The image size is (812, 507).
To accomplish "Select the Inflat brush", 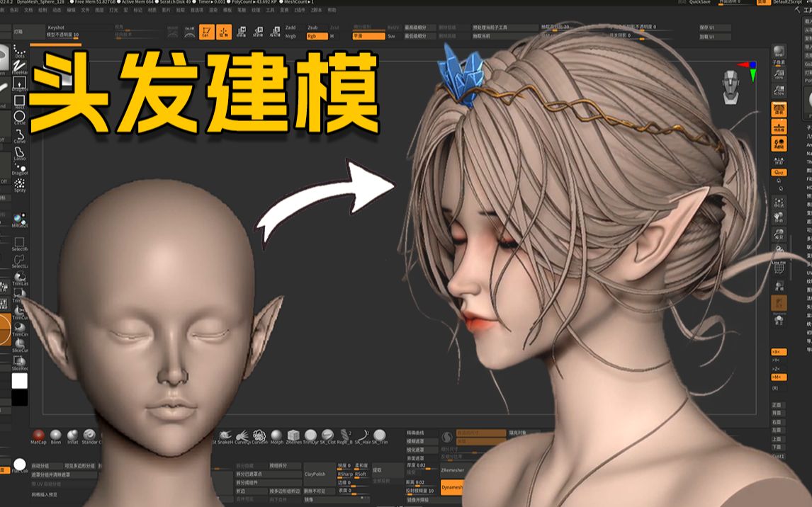I will (x=72, y=435).
